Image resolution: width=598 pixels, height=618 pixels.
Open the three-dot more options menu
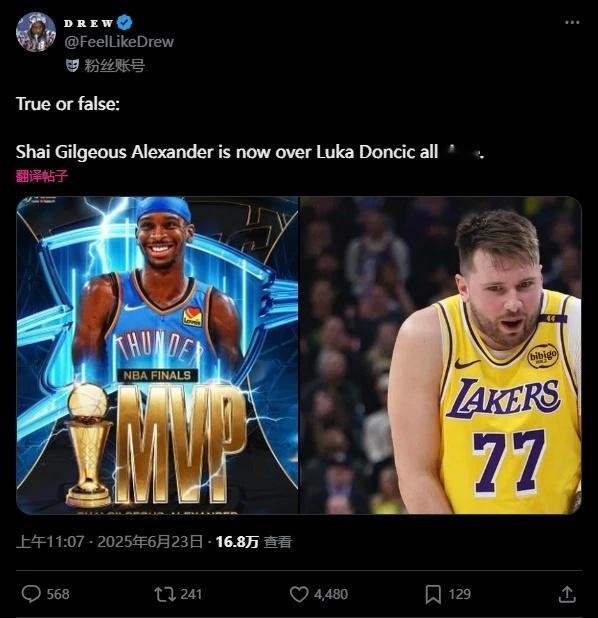pyautogui.click(x=572, y=22)
